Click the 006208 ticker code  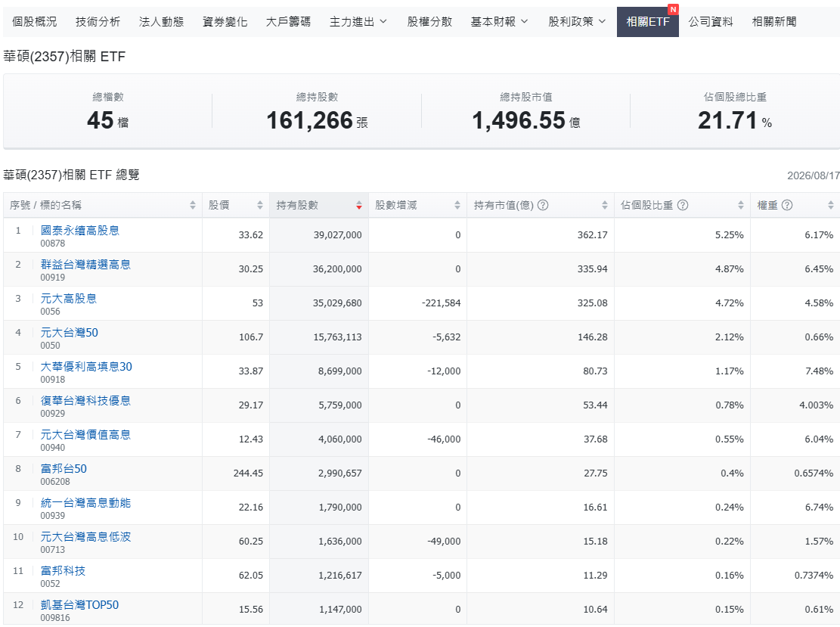(55, 481)
